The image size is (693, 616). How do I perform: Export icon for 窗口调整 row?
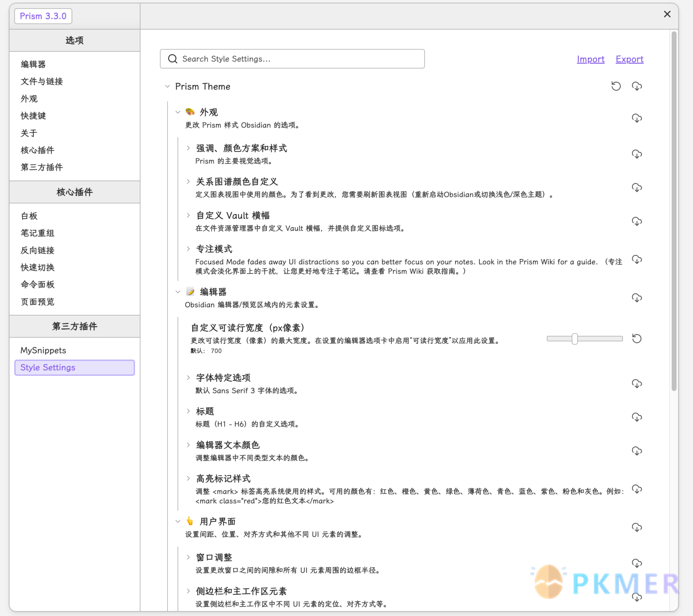pyautogui.click(x=637, y=563)
